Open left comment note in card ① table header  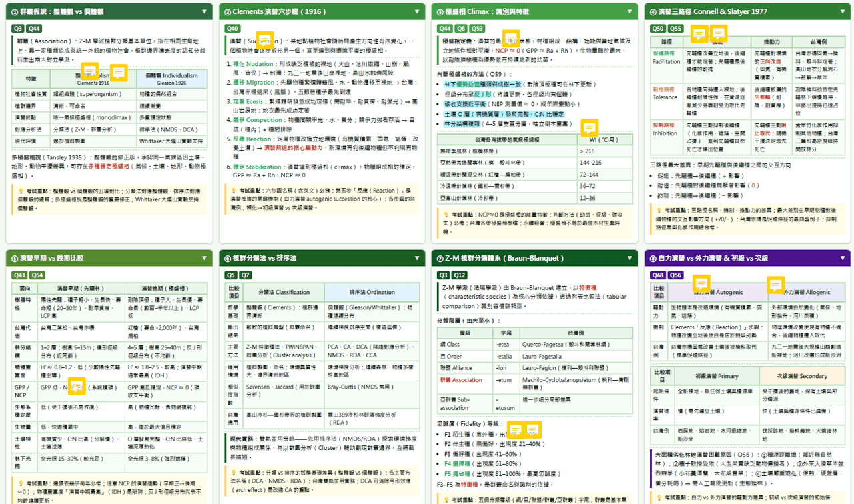91,71
